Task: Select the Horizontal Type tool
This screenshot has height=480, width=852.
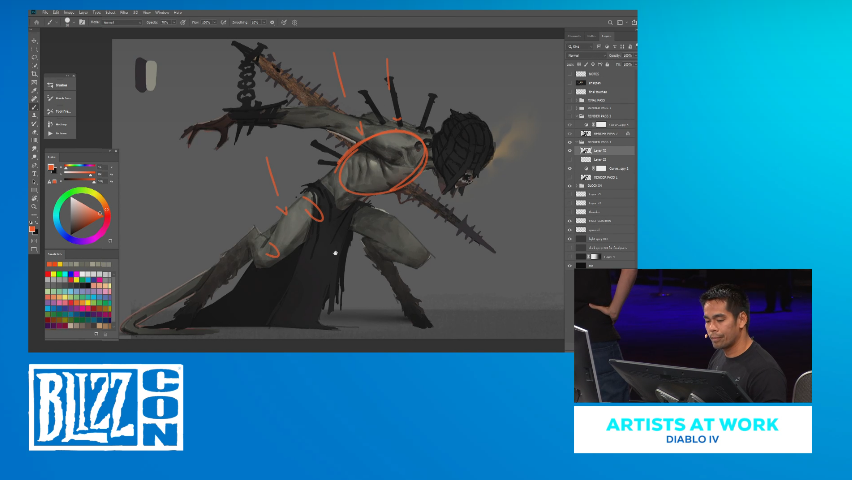Action: click(x=34, y=173)
